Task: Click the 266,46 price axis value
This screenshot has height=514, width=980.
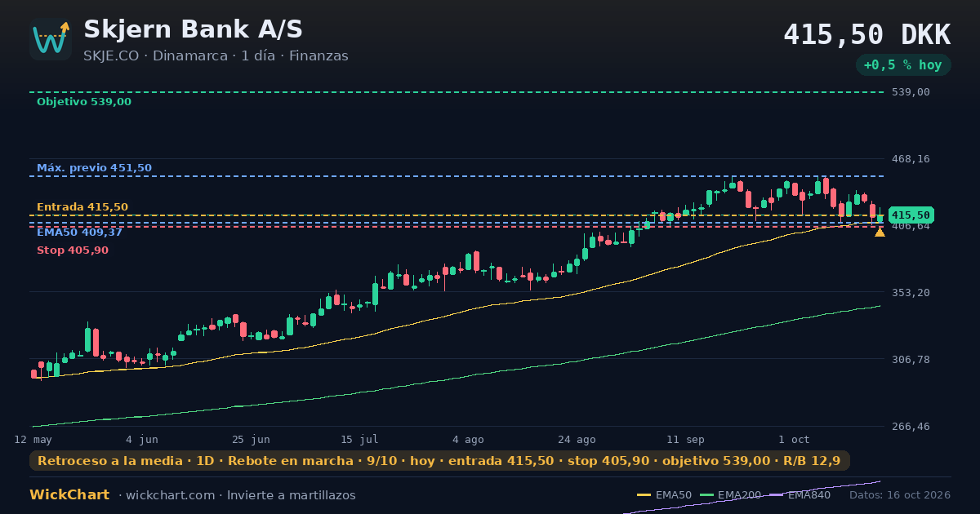Action: point(911,427)
